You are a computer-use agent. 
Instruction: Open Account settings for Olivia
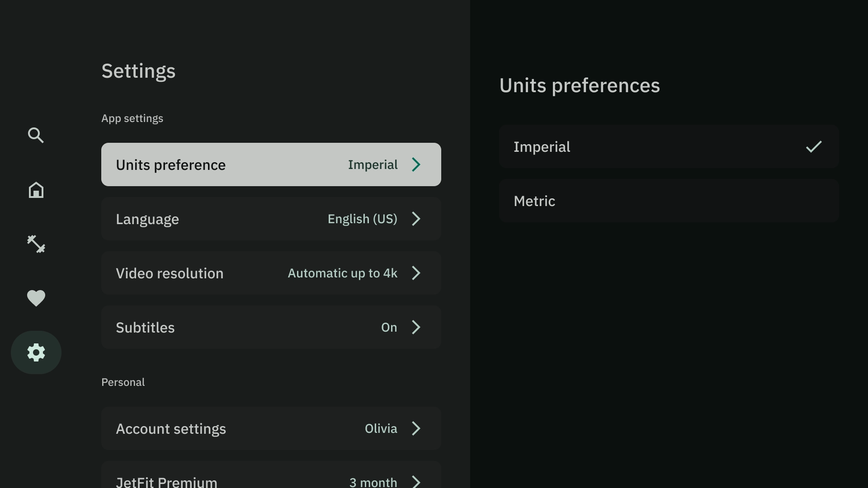[271, 428]
